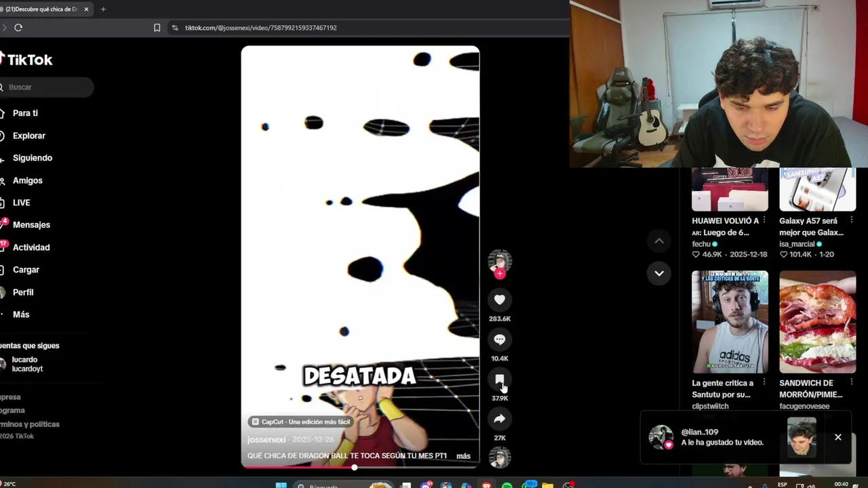Open Cargar to upload a video
Viewport: 868px width, 488px height.
point(26,270)
